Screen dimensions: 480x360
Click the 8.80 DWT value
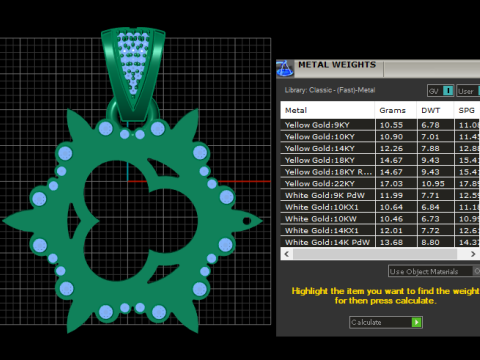click(x=430, y=242)
